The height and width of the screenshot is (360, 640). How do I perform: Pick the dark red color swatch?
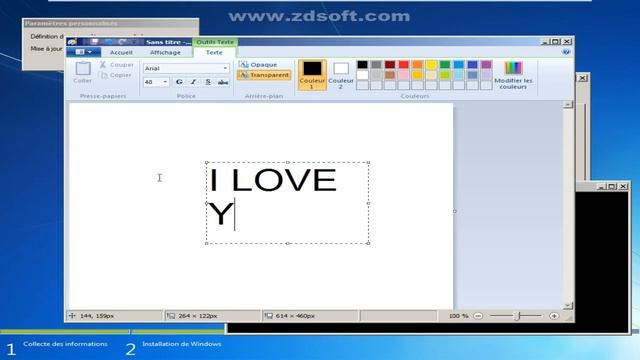click(390, 64)
